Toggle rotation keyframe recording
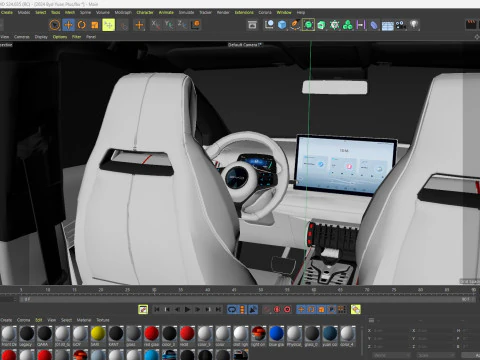The width and height of the screenshot is (480, 360). (x=311, y=310)
